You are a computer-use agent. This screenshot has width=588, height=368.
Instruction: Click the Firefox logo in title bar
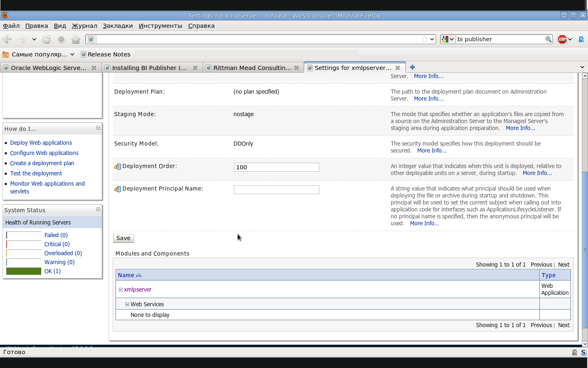pyautogui.click(x=5, y=15)
